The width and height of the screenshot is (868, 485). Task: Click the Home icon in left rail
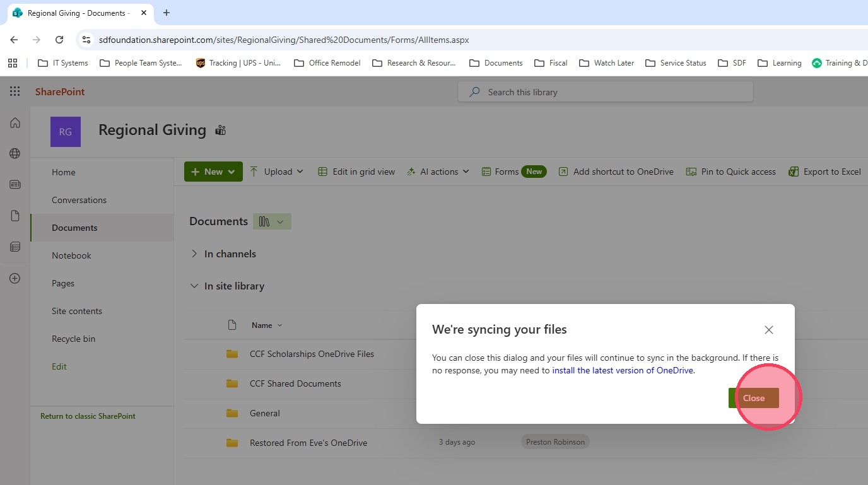[15, 123]
